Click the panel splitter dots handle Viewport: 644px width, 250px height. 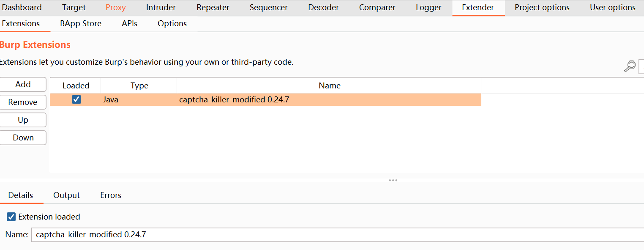(393, 180)
